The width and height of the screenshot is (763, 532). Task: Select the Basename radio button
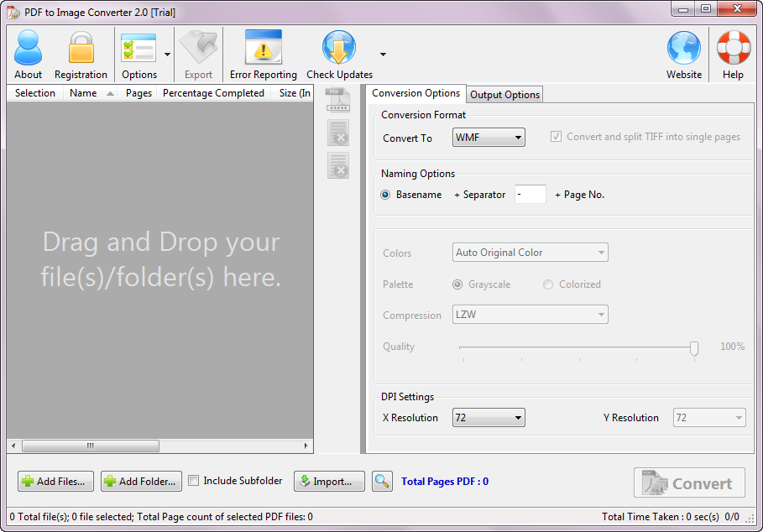point(385,195)
